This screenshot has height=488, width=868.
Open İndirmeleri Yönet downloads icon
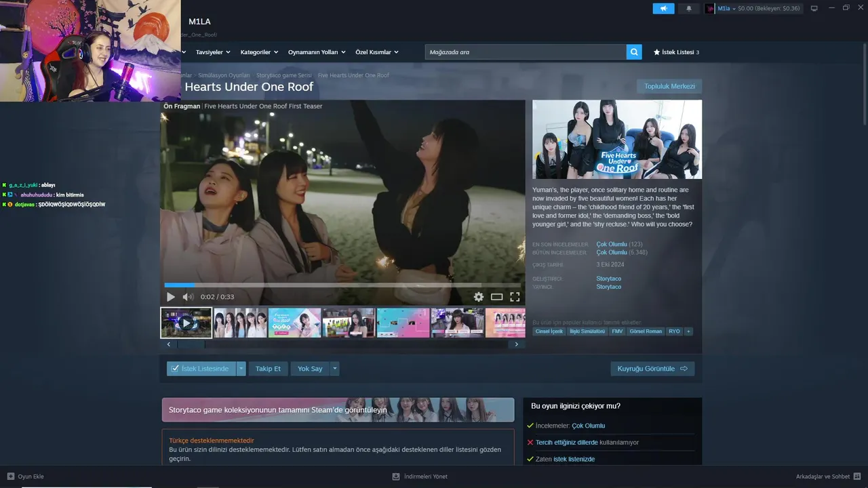396,476
